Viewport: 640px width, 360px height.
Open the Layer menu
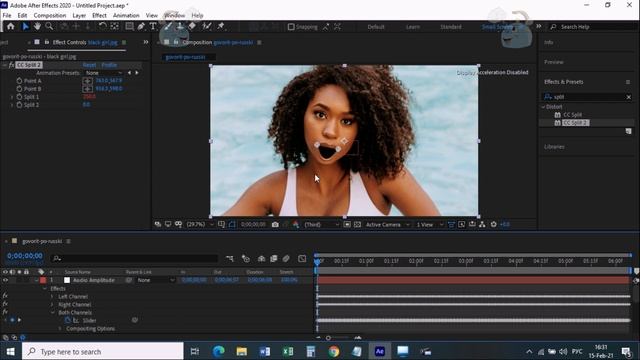pyautogui.click(x=79, y=16)
